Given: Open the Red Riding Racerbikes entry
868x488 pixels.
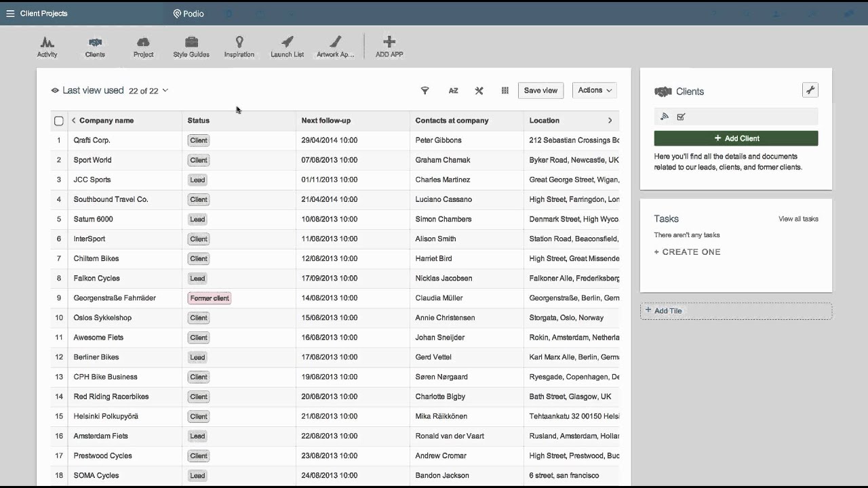Looking at the screenshot, I should [x=111, y=396].
